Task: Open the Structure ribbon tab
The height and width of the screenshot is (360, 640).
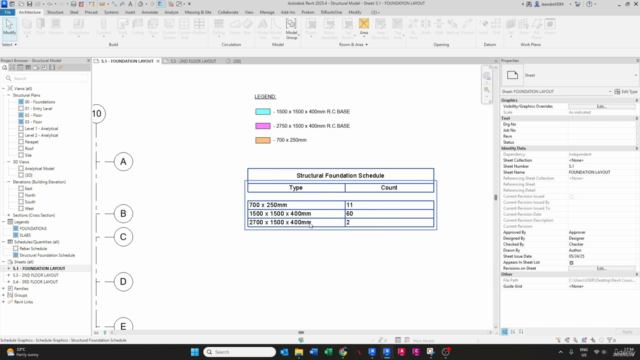Action: (x=55, y=12)
